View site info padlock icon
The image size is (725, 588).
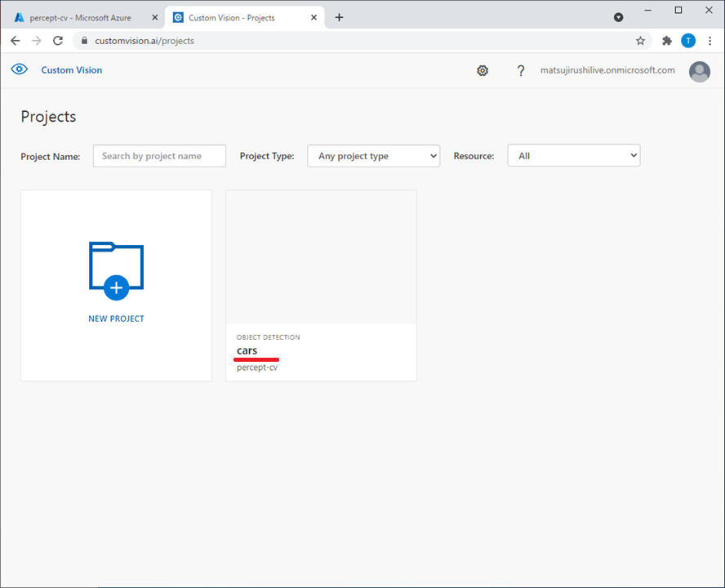pyautogui.click(x=84, y=41)
